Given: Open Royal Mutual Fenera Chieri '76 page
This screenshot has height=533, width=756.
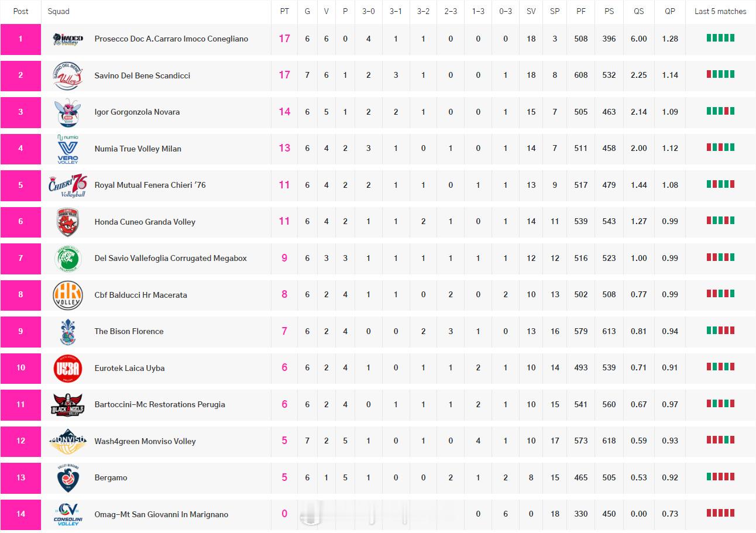Looking at the screenshot, I should click(x=150, y=185).
